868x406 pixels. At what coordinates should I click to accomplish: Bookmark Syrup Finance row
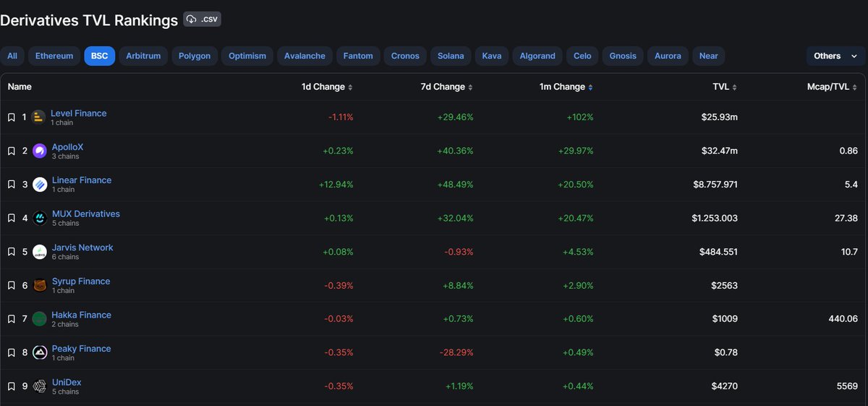point(12,285)
